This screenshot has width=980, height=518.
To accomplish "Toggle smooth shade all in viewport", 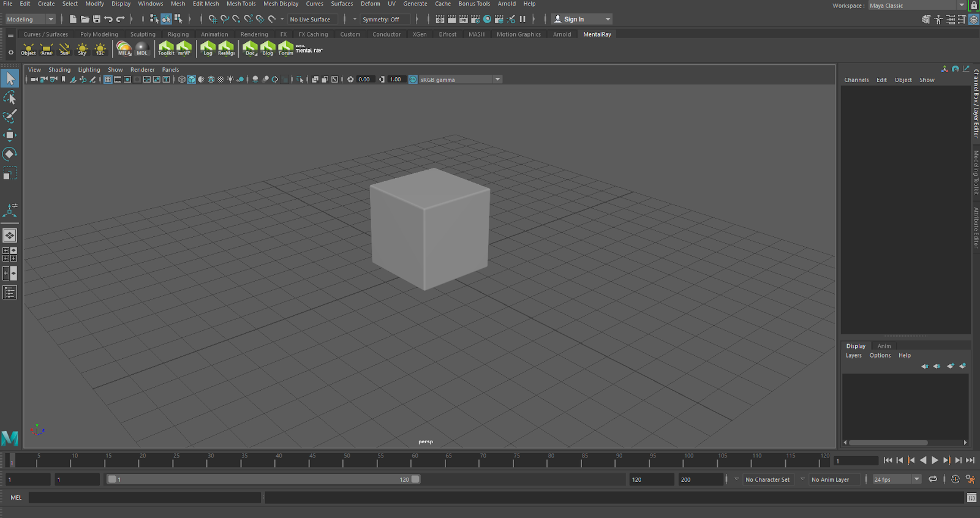I will coord(192,80).
